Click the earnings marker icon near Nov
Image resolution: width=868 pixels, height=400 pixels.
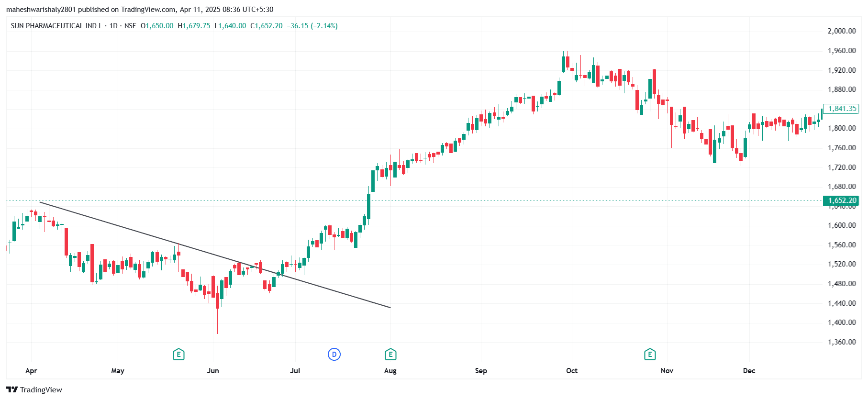pyautogui.click(x=650, y=355)
